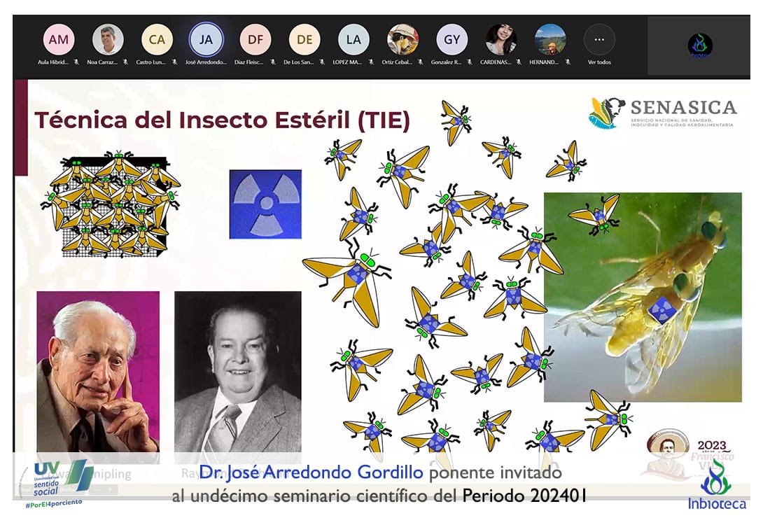Expand participant list with Ver todos
Screen dimensions: 763x532
(x=599, y=40)
